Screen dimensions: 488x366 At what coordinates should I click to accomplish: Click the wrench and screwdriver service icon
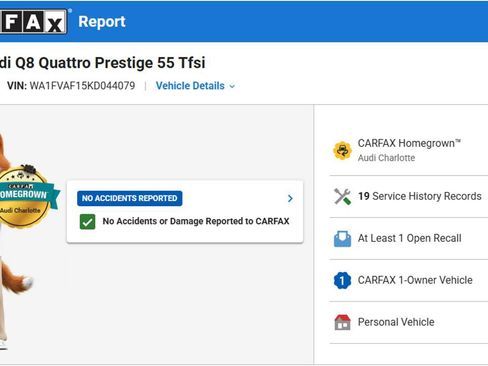coord(342,196)
